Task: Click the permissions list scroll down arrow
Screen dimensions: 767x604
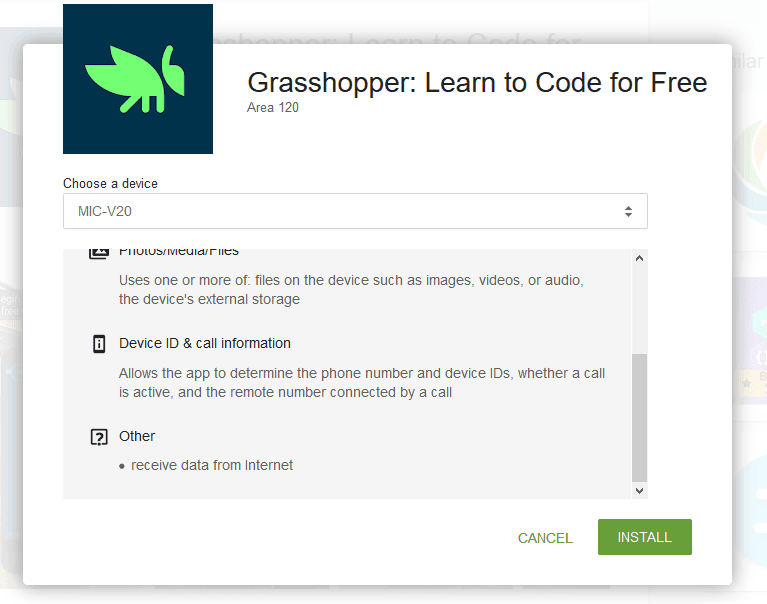Action: tap(639, 491)
